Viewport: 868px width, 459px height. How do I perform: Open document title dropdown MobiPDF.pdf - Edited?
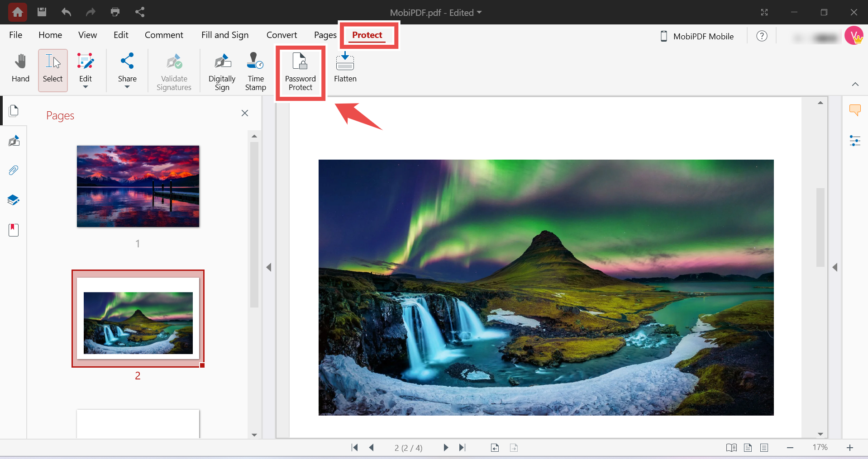(436, 13)
